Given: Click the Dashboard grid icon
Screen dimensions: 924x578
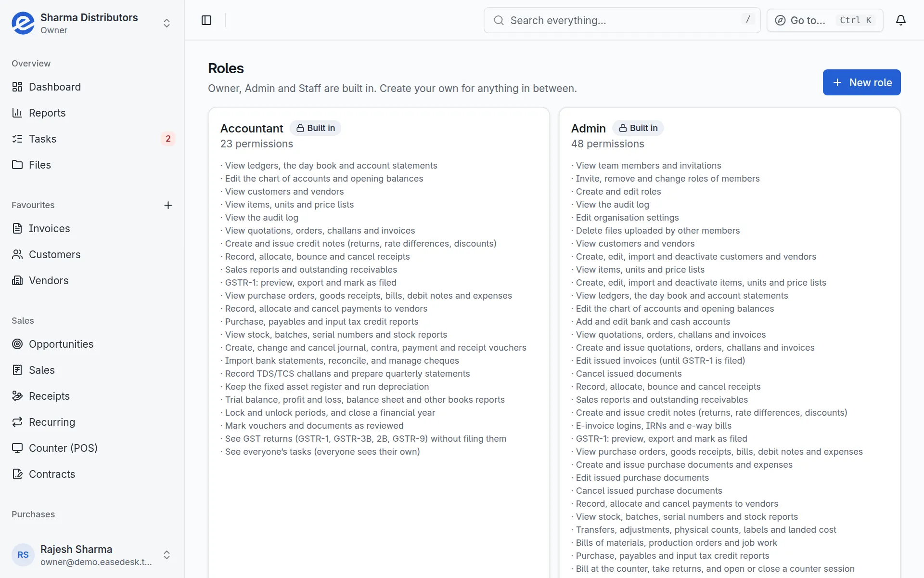Looking at the screenshot, I should point(17,87).
